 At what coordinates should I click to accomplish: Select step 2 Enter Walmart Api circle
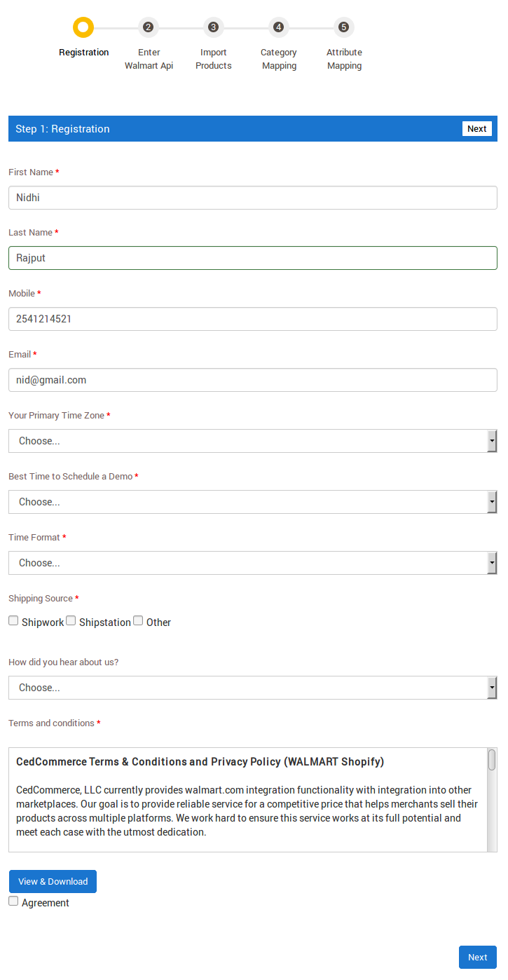(x=148, y=27)
